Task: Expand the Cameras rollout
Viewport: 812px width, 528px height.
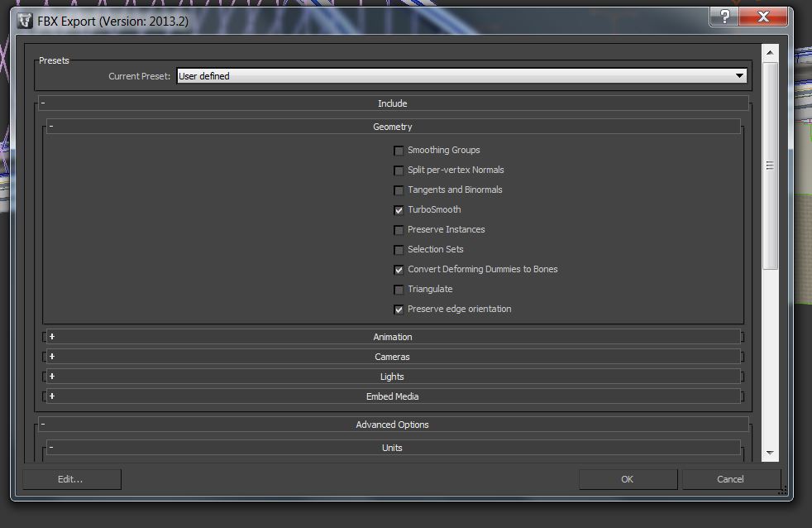Action: tap(393, 357)
